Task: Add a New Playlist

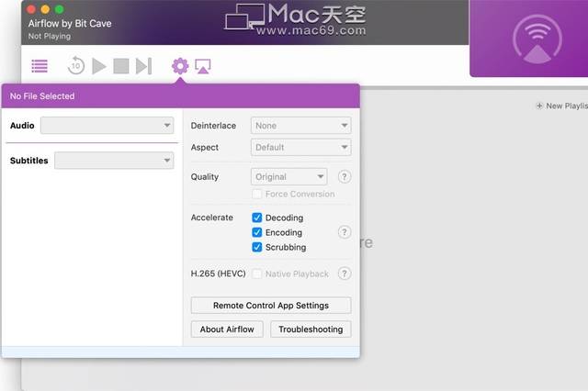Action: [x=561, y=106]
